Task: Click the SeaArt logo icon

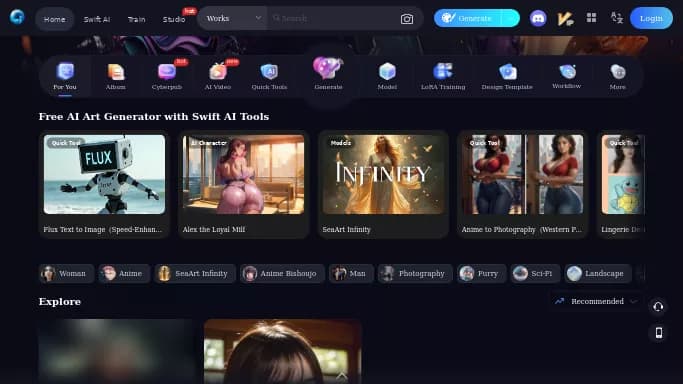Action: click(x=17, y=17)
